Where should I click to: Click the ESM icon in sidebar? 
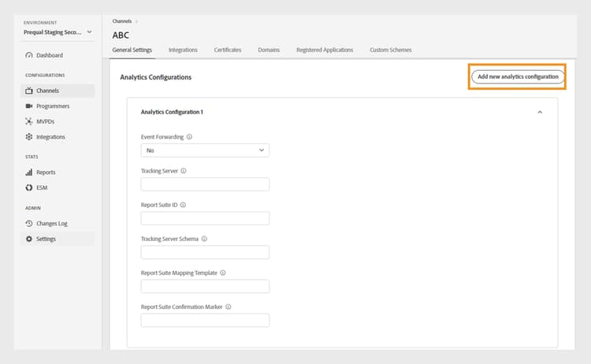pyautogui.click(x=29, y=188)
